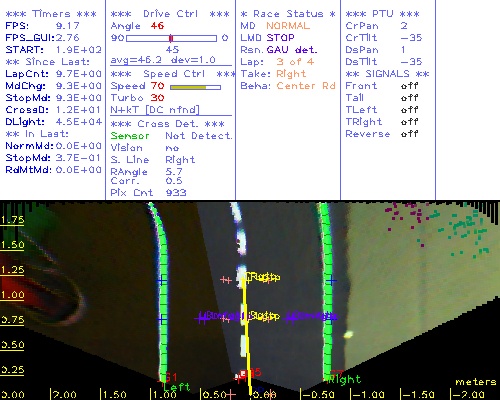500x400 pixels.
Task: Toggle the Reverse signal off value
Action: pos(409,134)
